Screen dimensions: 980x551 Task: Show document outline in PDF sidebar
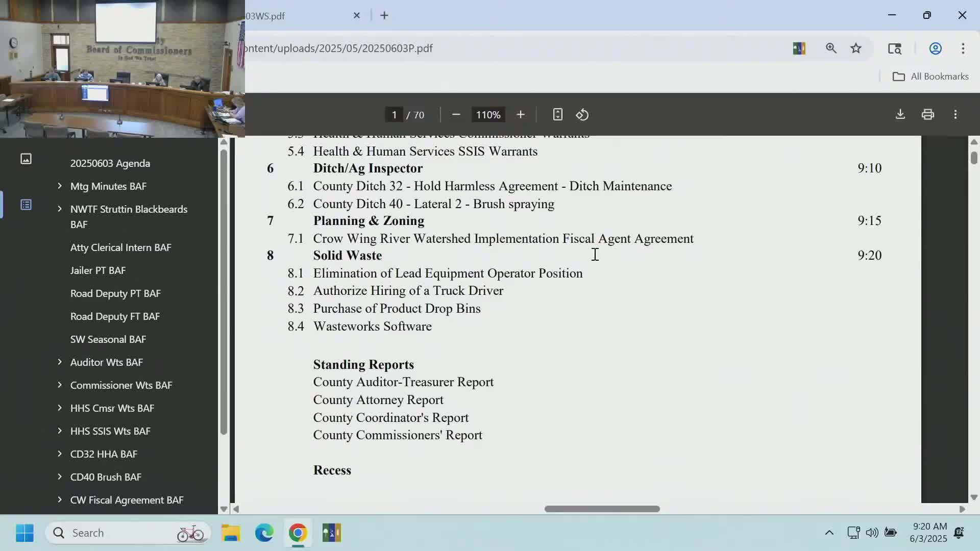(x=26, y=205)
